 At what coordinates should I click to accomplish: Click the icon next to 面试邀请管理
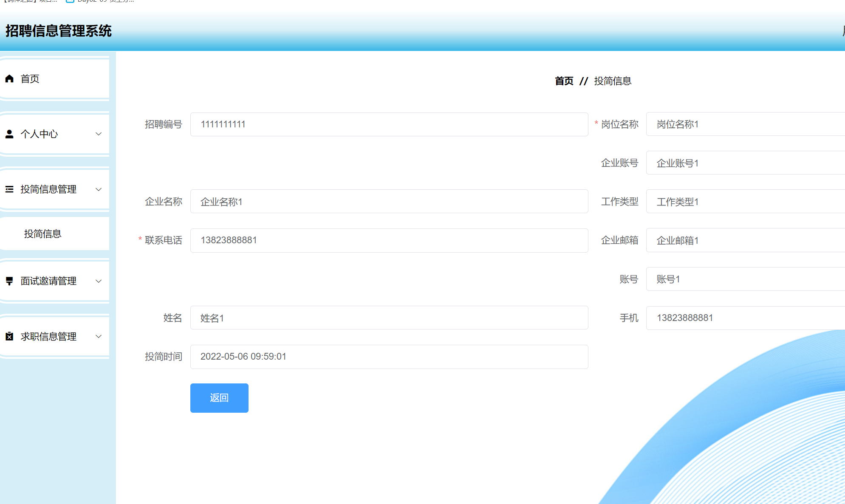[9, 281]
